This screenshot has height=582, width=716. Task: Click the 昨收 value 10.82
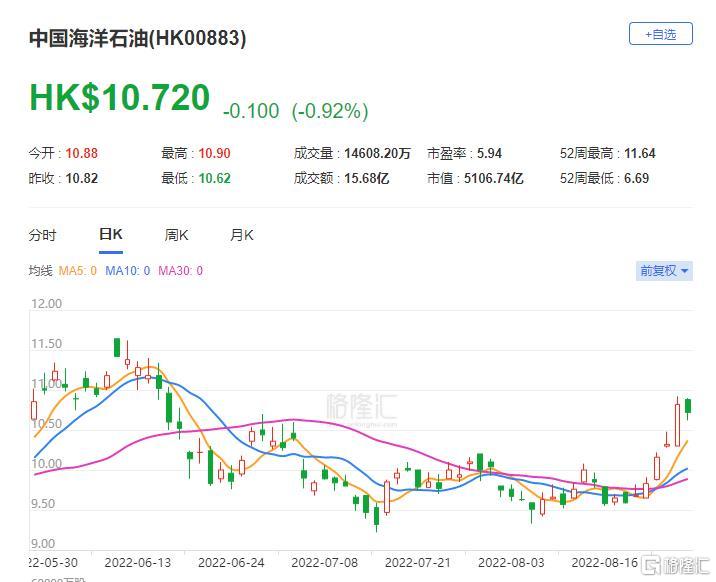[82, 178]
